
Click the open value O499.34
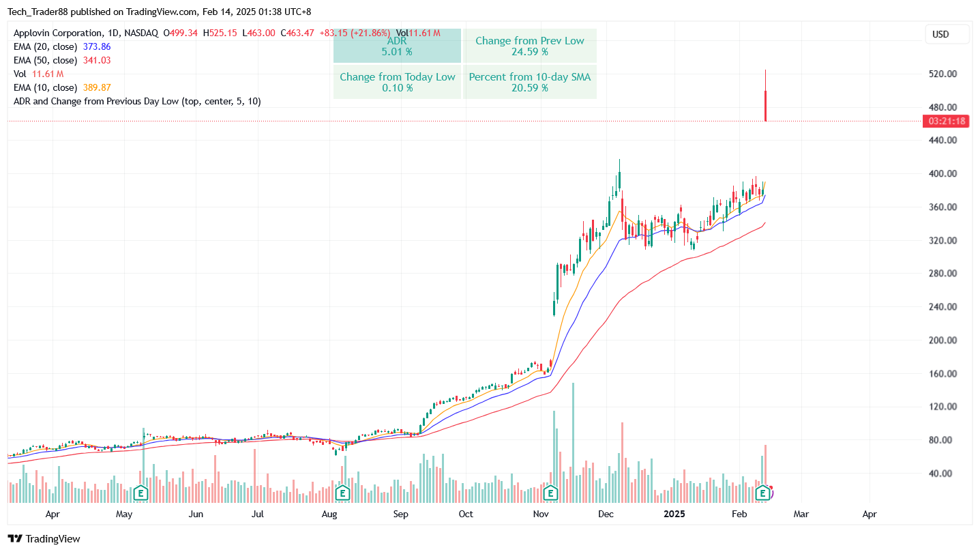pyautogui.click(x=181, y=33)
